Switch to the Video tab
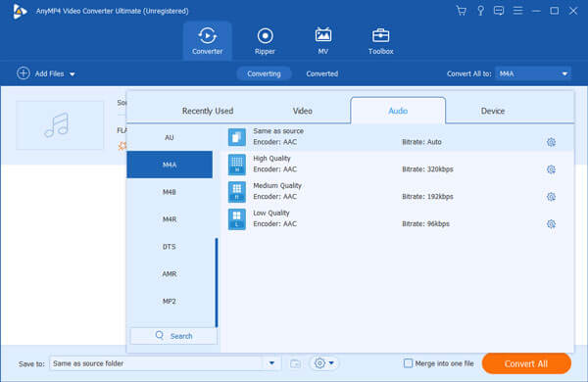Image resolution: width=588 pixels, height=382 pixels. [302, 111]
